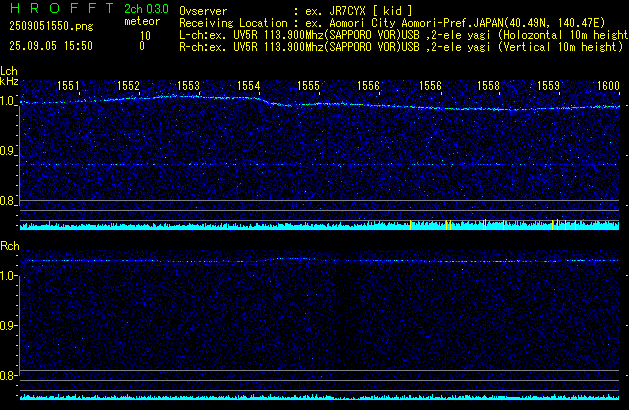Click the 1553 time tick label

(188, 86)
